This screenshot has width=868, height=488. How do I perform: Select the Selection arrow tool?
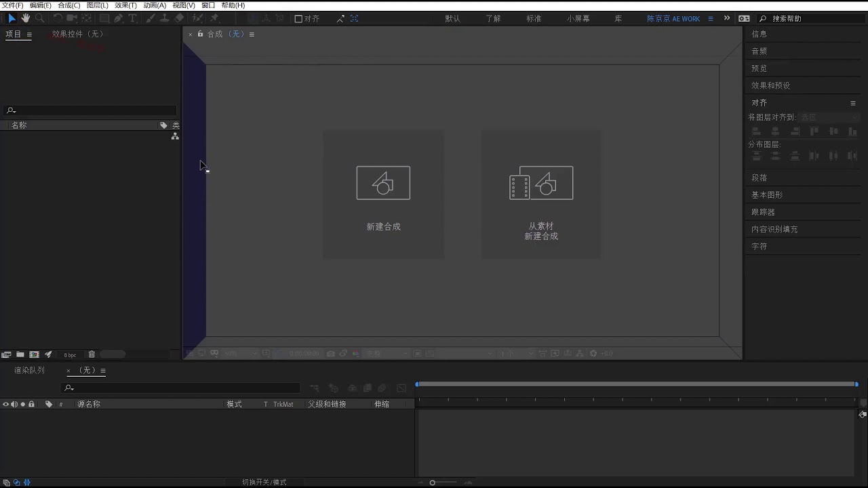click(12, 18)
